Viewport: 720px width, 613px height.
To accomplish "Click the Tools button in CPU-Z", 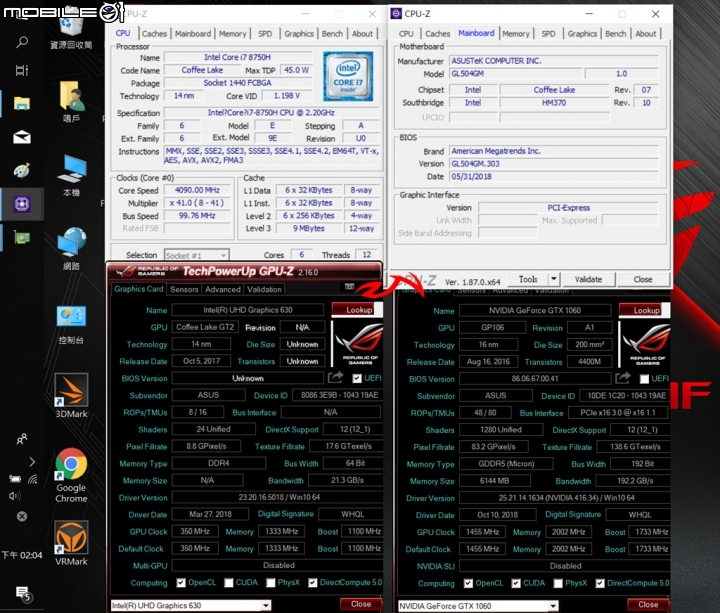I will coord(528,279).
